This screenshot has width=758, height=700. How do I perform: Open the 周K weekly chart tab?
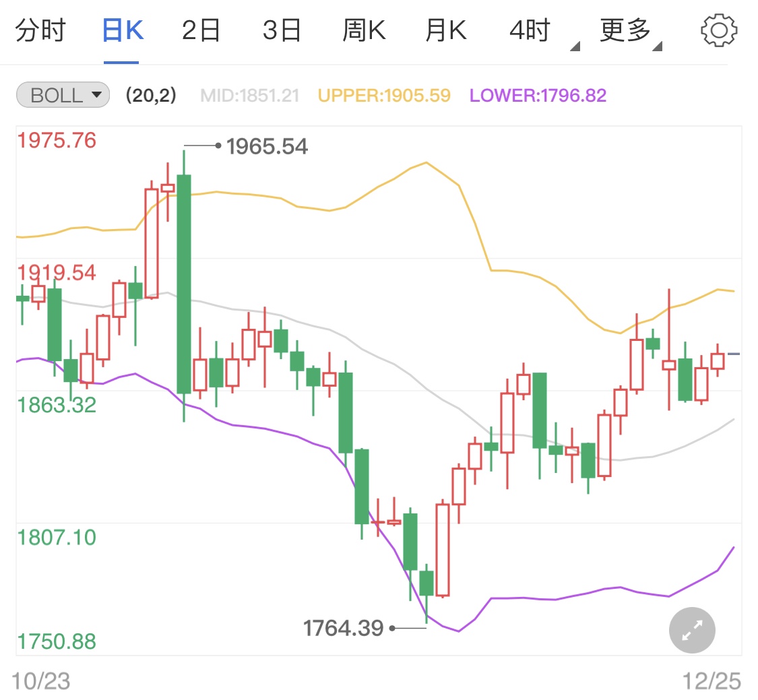pos(364,30)
